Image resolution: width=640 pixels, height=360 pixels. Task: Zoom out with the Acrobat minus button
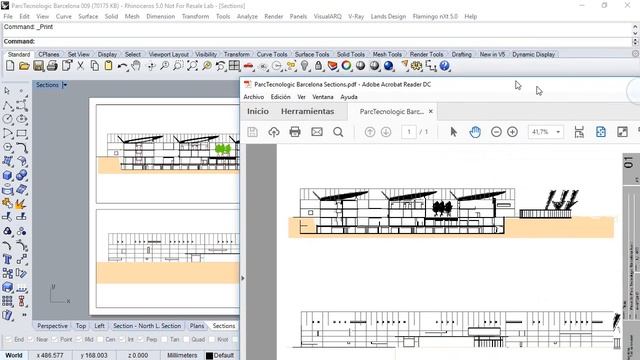pyautogui.click(x=496, y=132)
